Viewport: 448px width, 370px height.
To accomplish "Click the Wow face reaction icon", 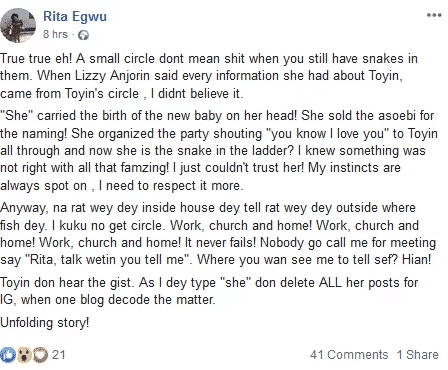I will [x=24, y=355].
